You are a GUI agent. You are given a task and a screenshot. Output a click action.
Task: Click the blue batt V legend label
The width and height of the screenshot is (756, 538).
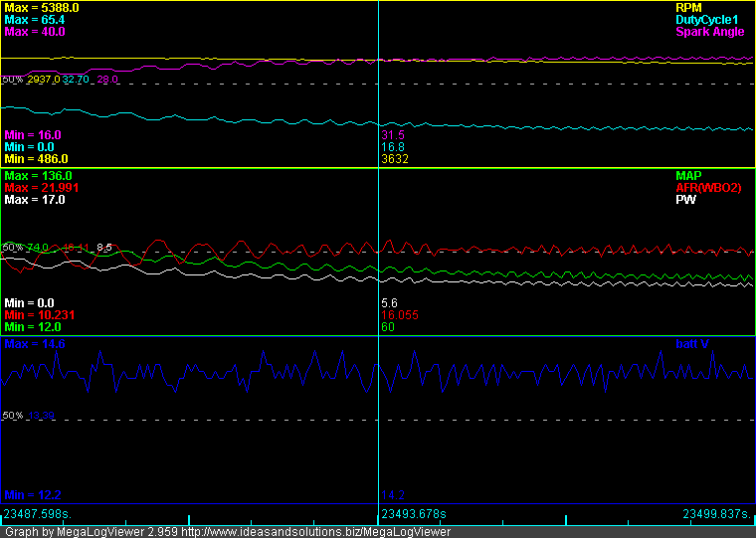(x=694, y=344)
